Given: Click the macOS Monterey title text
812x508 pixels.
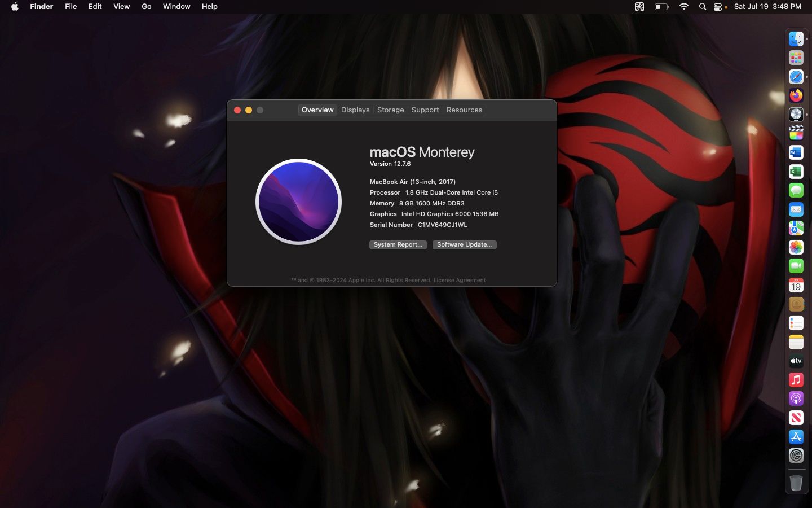Looking at the screenshot, I should coord(422,152).
